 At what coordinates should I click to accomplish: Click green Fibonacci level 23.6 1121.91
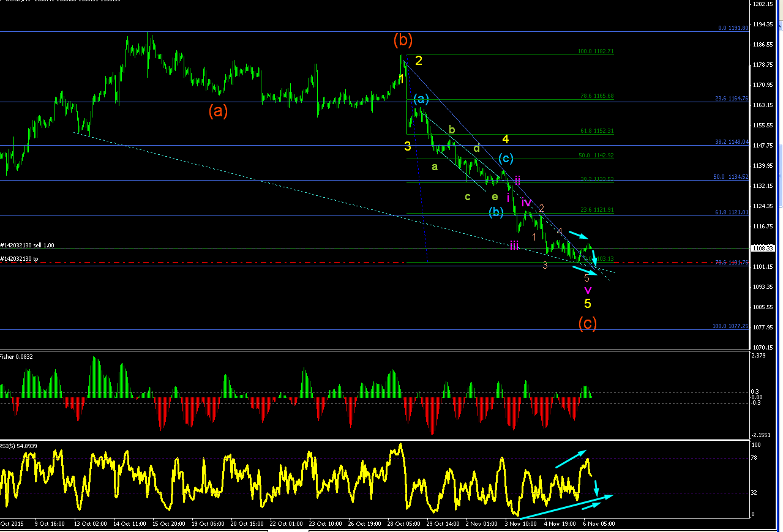(x=597, y=210)
